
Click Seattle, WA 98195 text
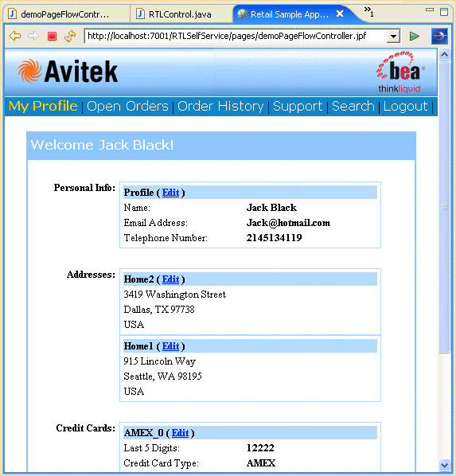click(162, 377)
